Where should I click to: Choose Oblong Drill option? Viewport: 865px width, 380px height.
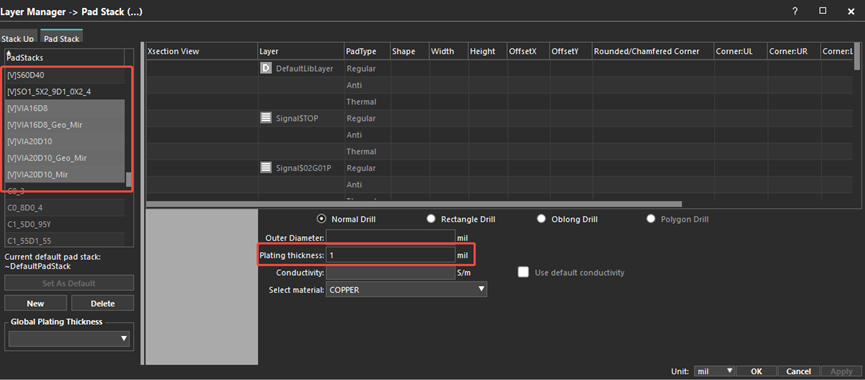pyautogui.click(x=541, y=219)
